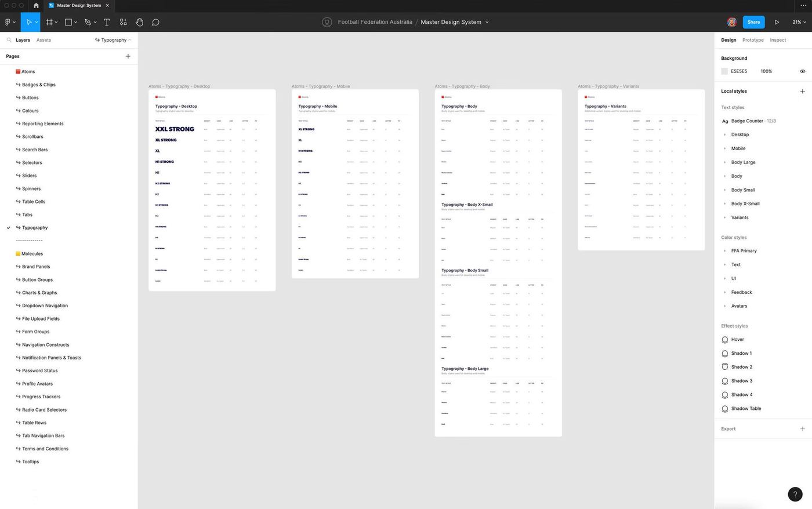This screenshot has width=812, height=509.
Task: Edit the 100% background opacity field
Action: (x=766, y=71)
